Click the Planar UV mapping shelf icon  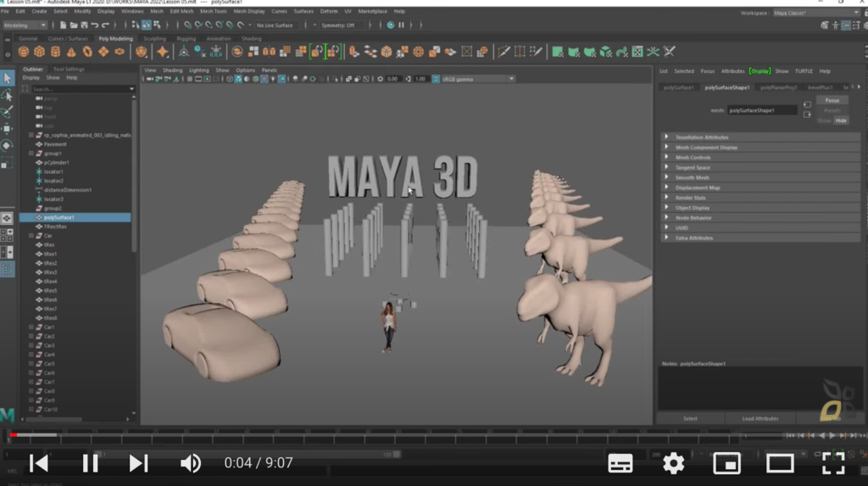[x=558, y=52]
